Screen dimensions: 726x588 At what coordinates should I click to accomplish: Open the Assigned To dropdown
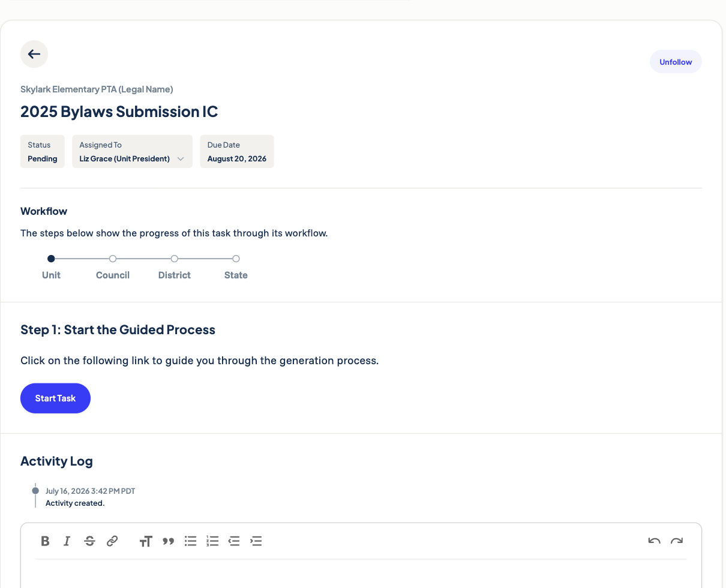(132, 152)
